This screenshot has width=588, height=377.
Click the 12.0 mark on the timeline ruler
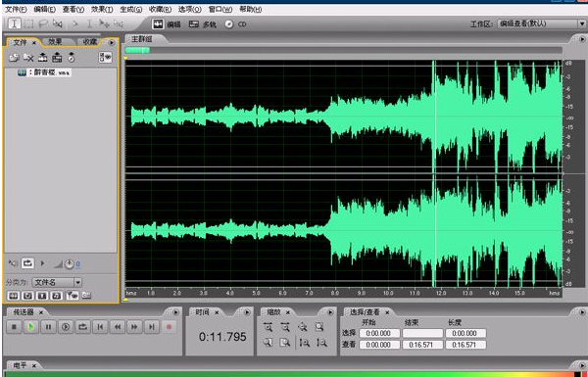(x=440, y=293)
